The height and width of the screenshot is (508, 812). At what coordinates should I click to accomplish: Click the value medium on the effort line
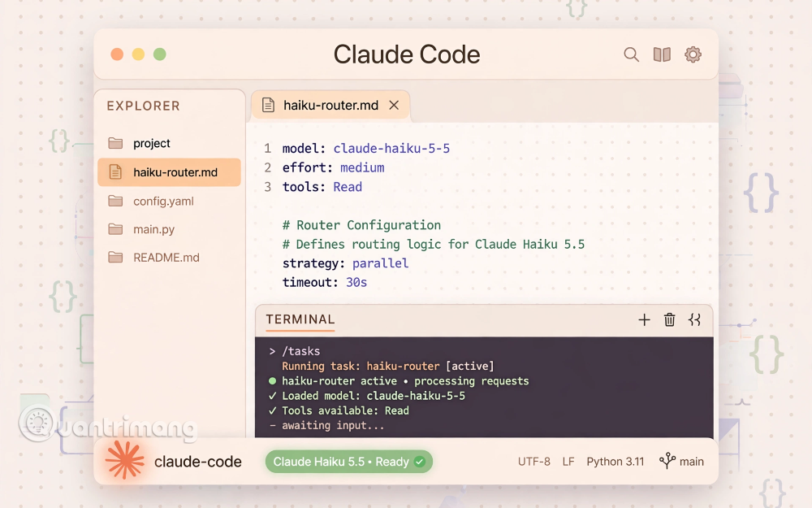(362, 167)
